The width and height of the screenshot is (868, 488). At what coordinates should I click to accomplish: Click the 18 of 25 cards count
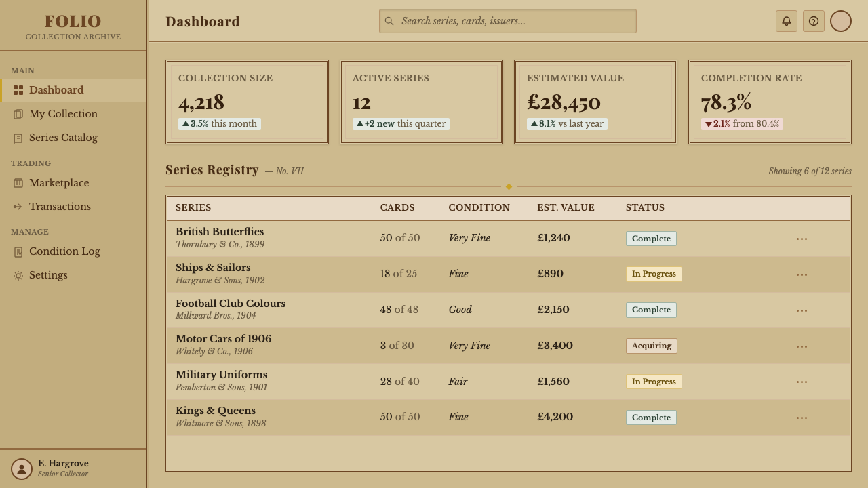pyautogui.click(x=399, y=274)
